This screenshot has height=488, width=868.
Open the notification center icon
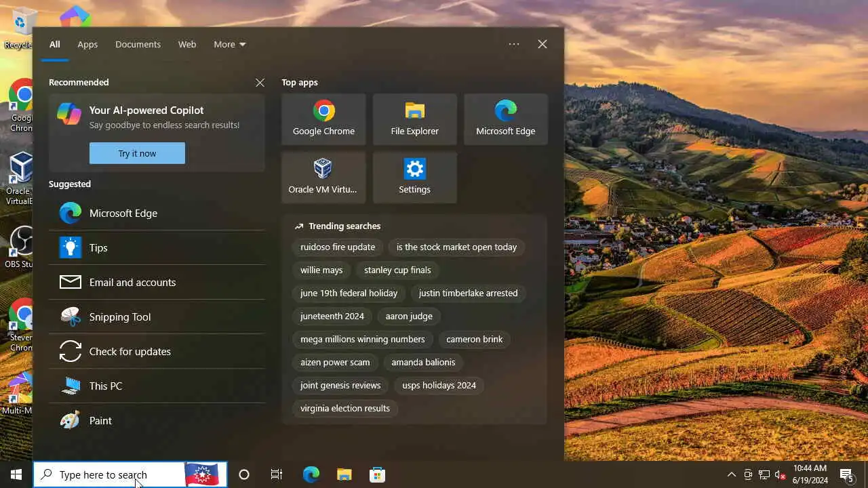(x=846, y=474)
